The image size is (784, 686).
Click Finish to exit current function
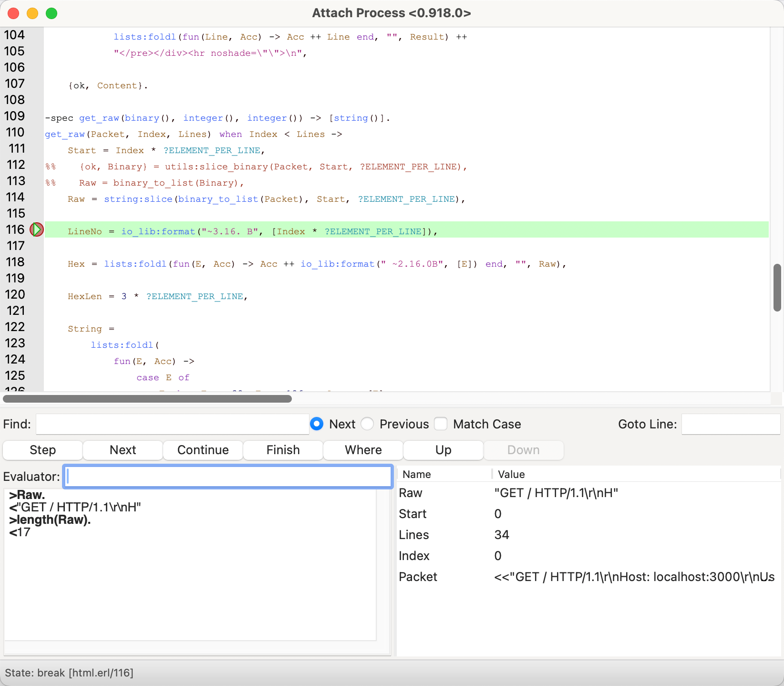point(283,450)
